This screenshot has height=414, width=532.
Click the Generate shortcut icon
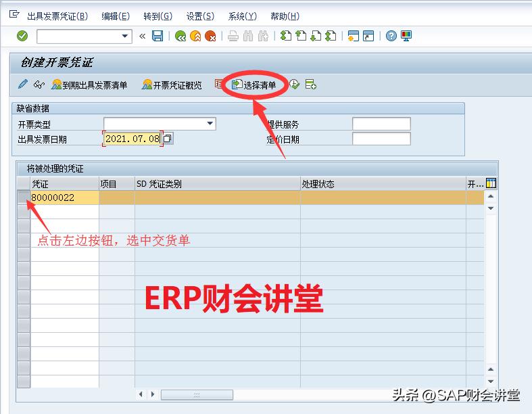(x=368, y=36)
